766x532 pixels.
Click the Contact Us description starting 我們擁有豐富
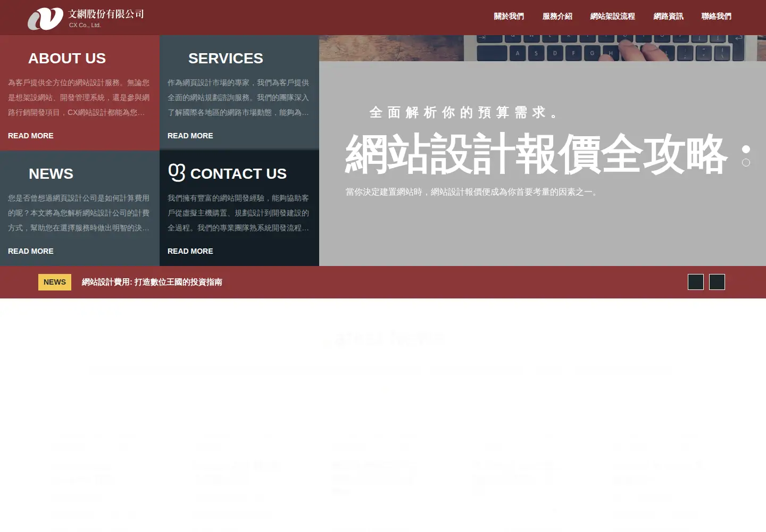238,213
